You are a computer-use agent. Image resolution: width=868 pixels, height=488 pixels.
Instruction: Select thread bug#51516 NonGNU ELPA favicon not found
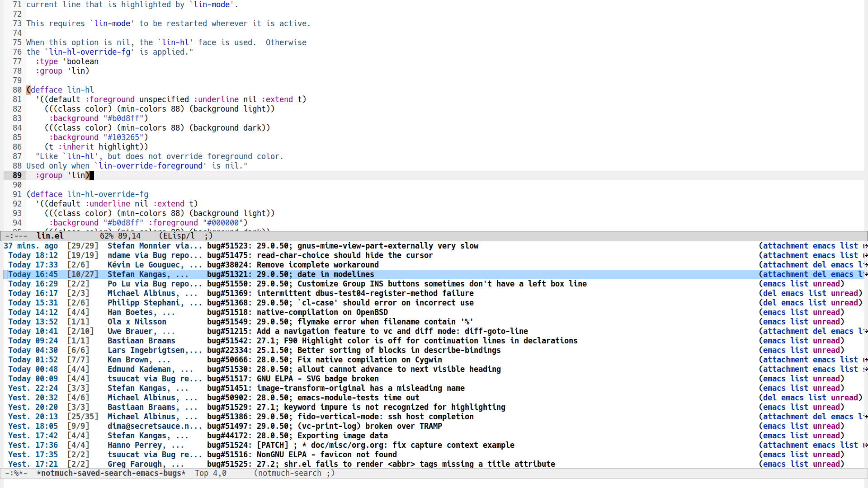(x=302, y=455)
